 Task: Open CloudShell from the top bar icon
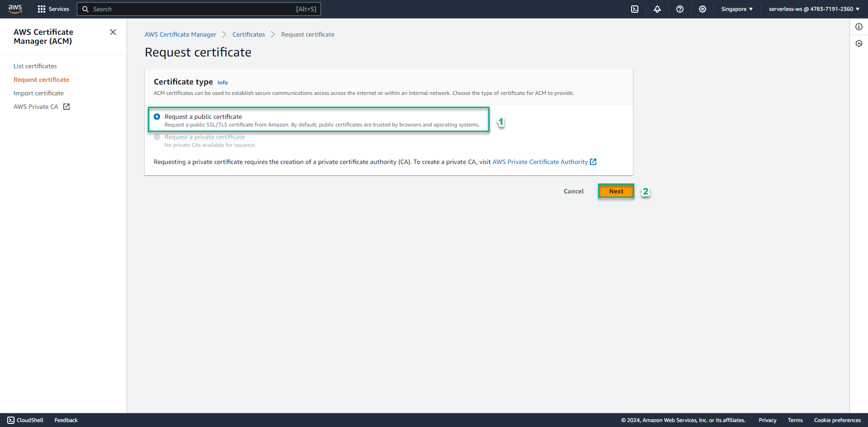coord(635,9)
